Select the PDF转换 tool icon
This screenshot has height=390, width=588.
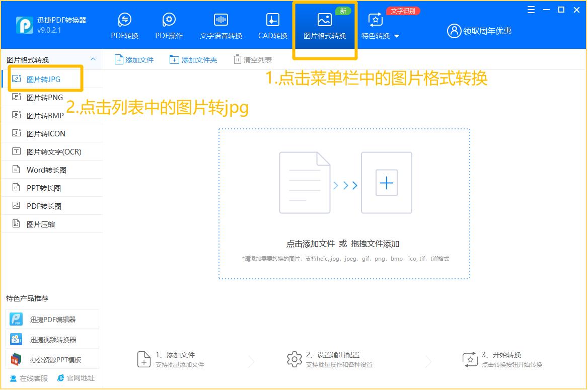point(124,24)
